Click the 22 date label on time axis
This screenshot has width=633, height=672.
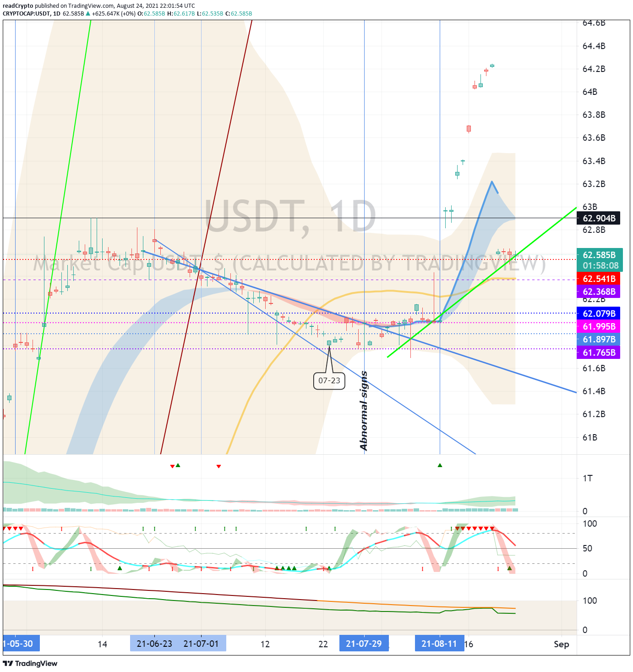click(323, 644)
